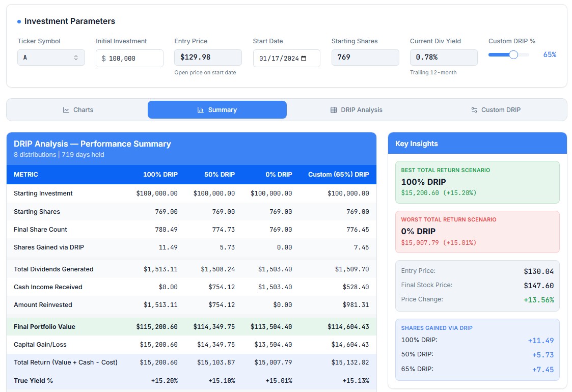Click the Best Total Return Scenario card
Screen dimensions: 572x392
(x=477, y=182)
